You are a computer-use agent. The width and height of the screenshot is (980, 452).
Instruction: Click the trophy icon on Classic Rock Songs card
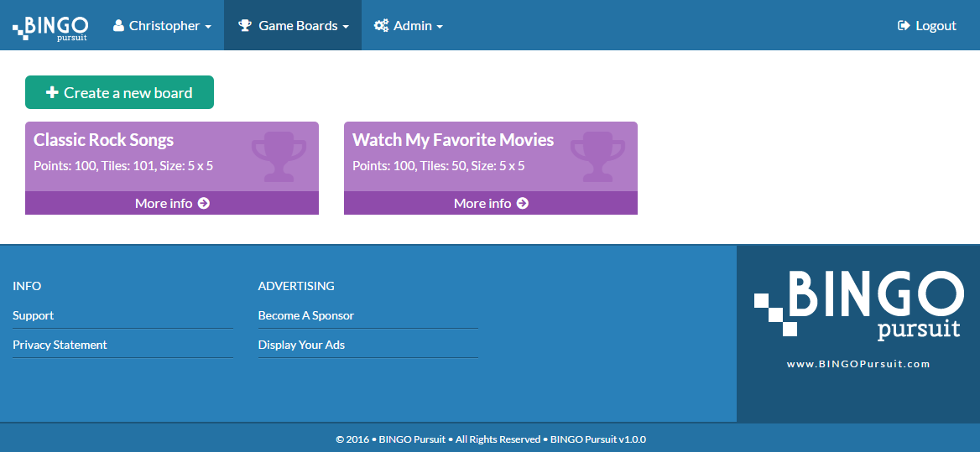pyautogui.click(x=274, y=156)
